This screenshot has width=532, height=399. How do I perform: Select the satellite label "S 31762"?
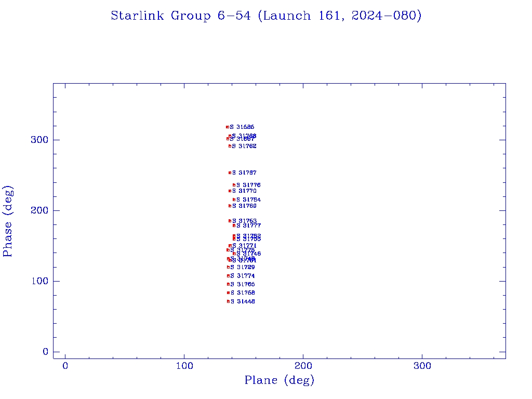[x=244, y=146]
